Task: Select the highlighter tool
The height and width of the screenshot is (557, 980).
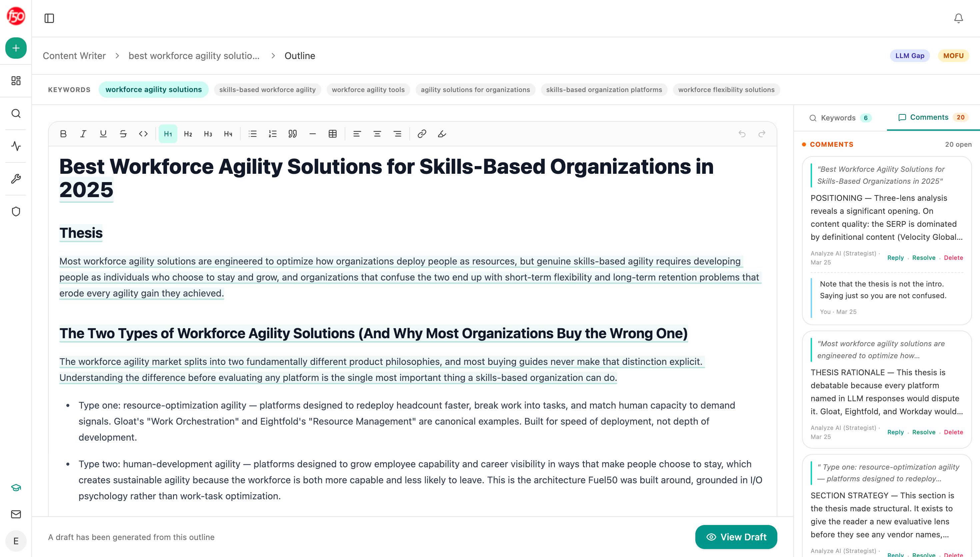Action: [x=442, y=134]
